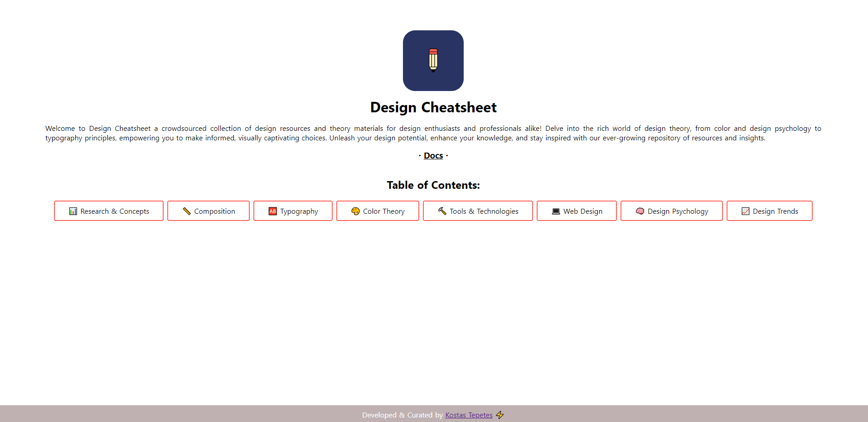
Task: Click the Table of Contents heading
Action: tap(433, 185)
